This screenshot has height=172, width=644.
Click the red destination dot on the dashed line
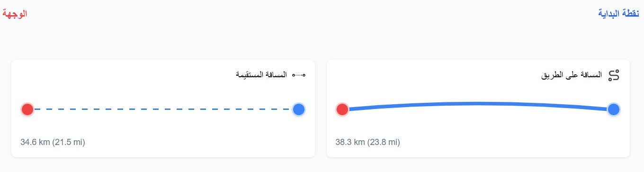pyautogui.click(x=27, y=109)
